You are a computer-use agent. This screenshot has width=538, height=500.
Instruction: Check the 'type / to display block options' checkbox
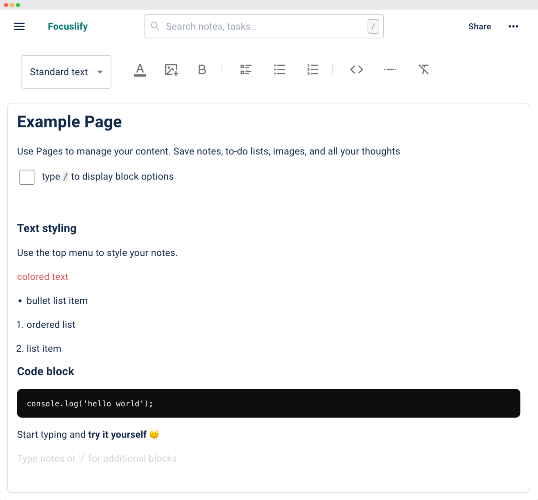(x=27, y=177)
